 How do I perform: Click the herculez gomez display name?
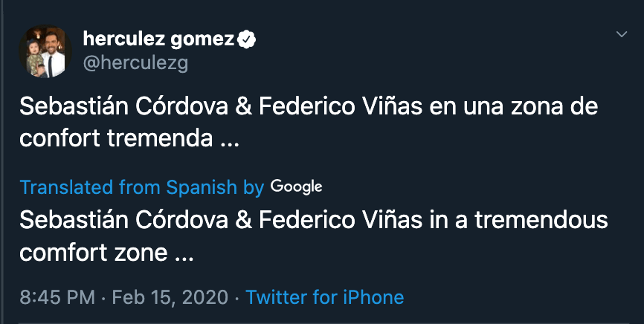[x=158, y=39]
